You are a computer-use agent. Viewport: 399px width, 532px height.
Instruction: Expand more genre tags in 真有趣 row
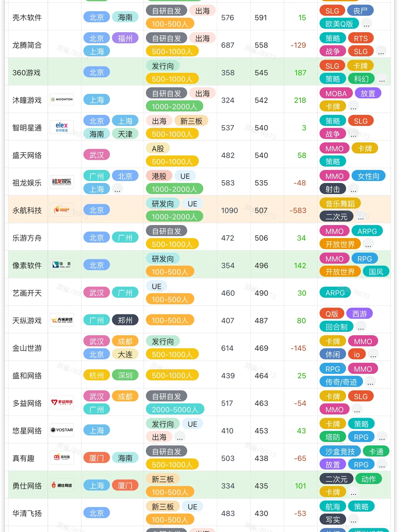[x=382, y=465]
